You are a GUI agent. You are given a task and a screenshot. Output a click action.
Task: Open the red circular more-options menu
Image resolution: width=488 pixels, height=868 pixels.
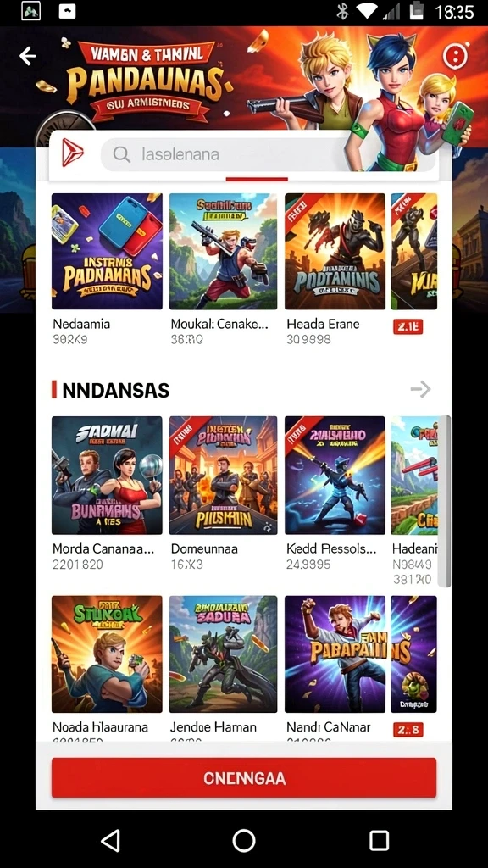[x=455, y=55]
